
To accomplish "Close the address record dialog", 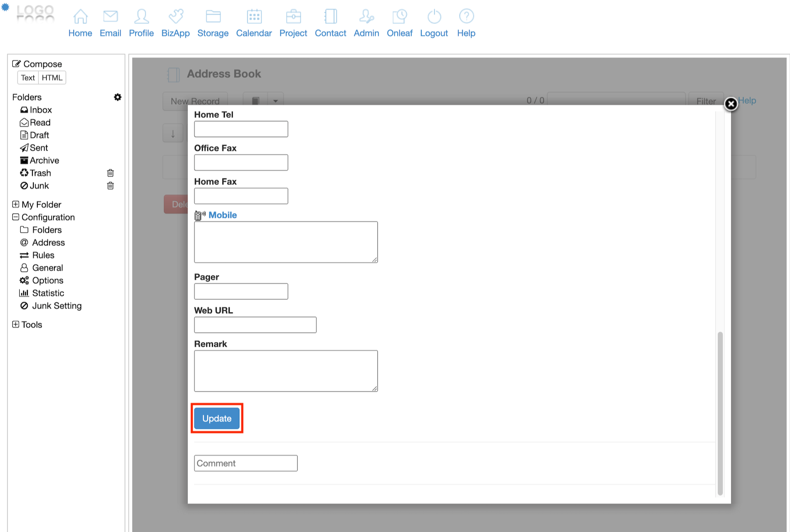I will [x=731, y=104].
